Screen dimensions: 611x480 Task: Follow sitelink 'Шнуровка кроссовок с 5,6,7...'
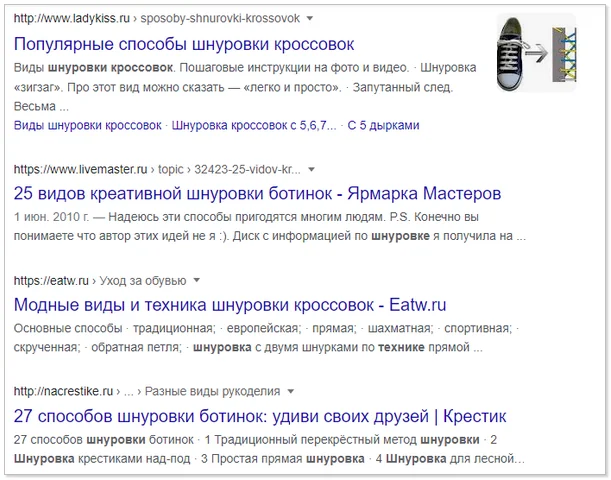254,125
